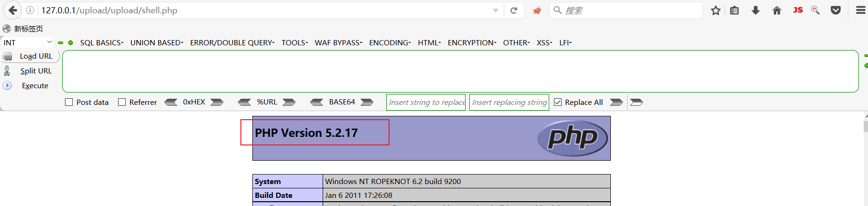The width and height of the screenshot is (868, 206).
Task: Click the green plus icon next to INT
Action: pos(71,43)
